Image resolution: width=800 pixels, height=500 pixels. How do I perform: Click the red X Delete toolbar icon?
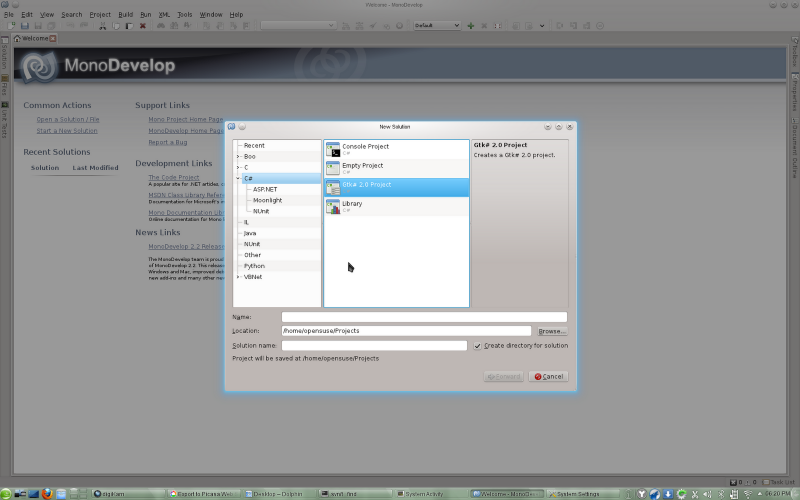[143, 26]
